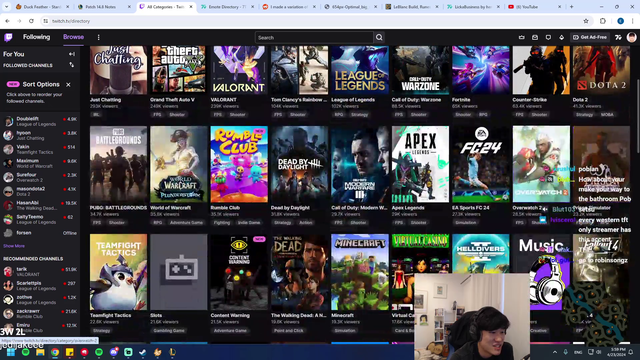Open the Rumble Club category cover
640x360 pixels.
coord(239,164)
